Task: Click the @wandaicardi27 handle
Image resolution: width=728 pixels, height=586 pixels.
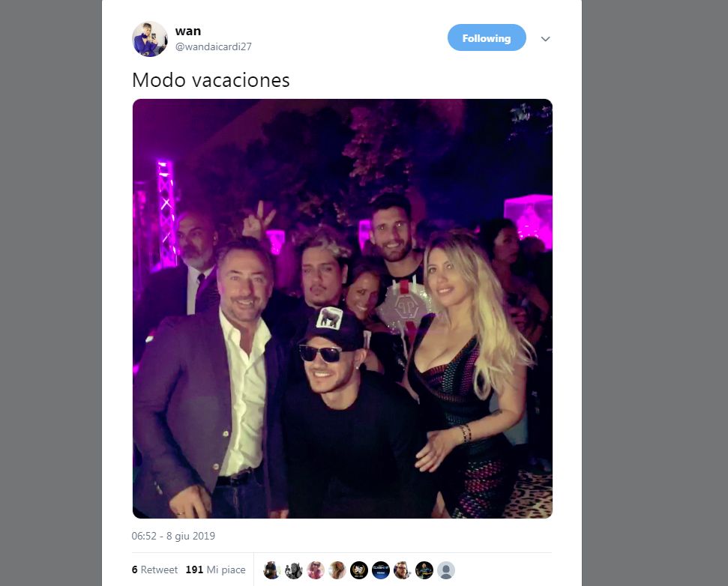Action: pos(213,46)
